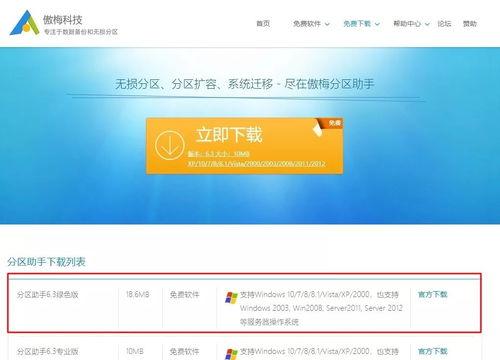Screen dimensions: 500x360
Task: Expand the 帮助中心 dropdown chevron
Action: (x=427, y=24)
